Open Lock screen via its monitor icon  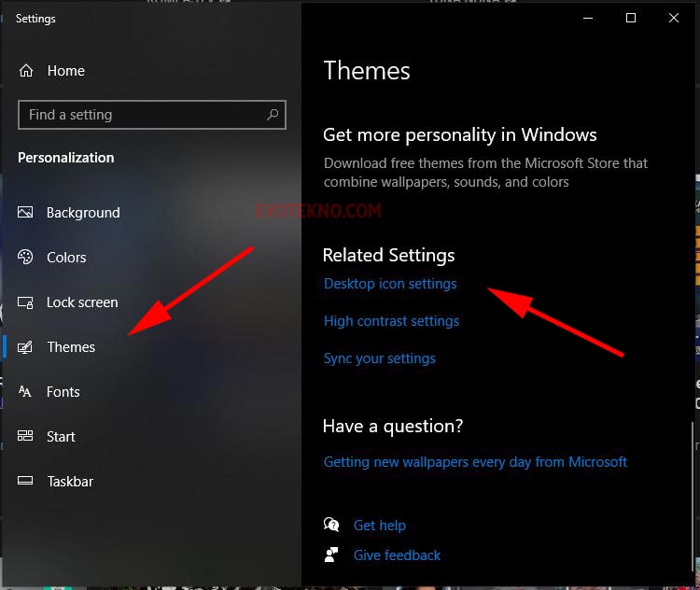pos(26,302)
